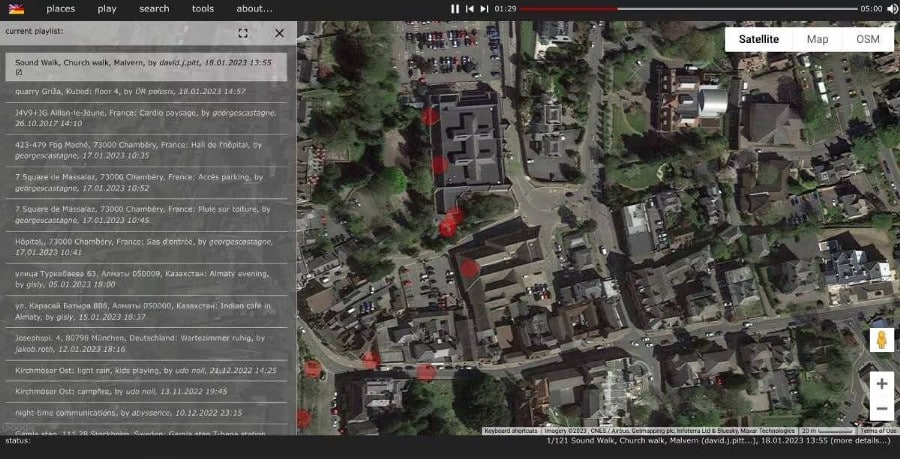The height and width of the screenshot is (459, 900).
Task: Zoom out on the map
Action: point(881,409)
